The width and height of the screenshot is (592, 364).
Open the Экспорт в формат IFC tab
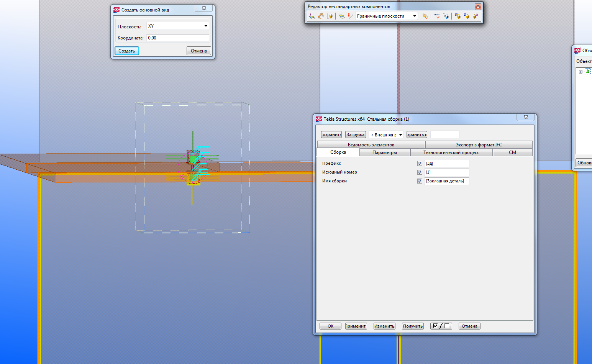click(x=479, y=145)
